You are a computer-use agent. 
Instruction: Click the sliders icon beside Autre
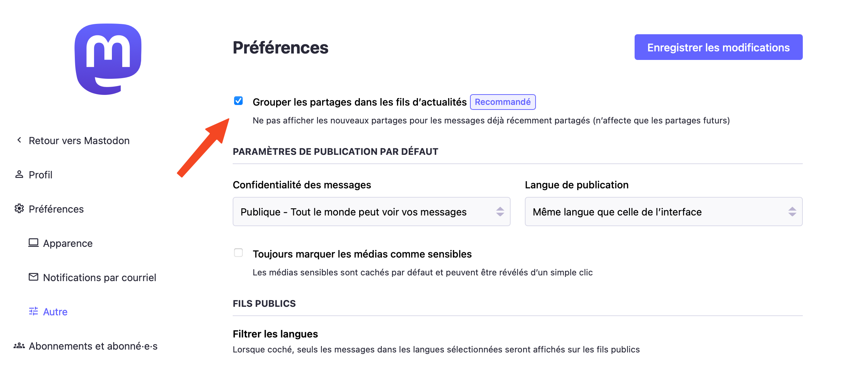coord(33,311)
